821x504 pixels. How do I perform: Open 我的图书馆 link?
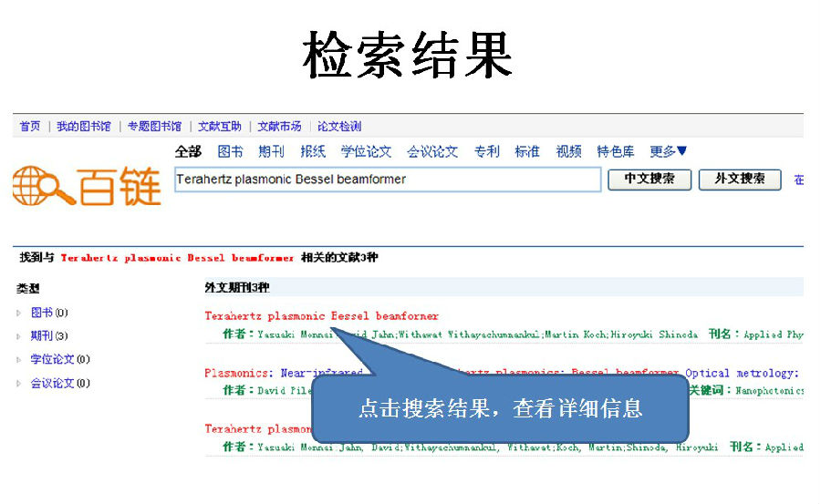[84, 126]
